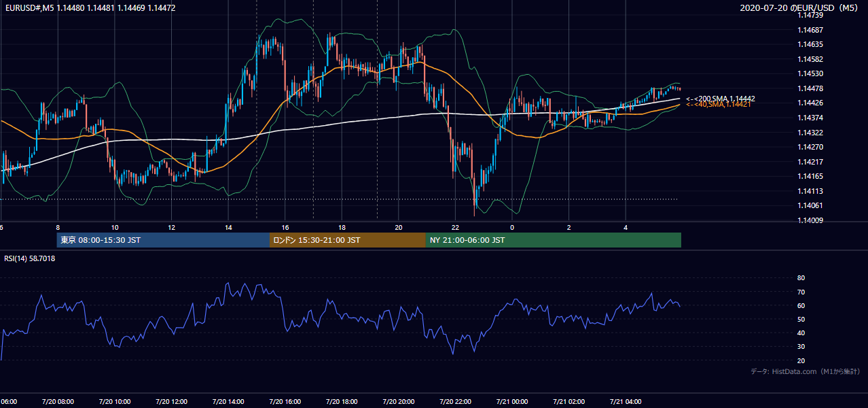Click price level 1.14426 on the axis
868x408 pixels.
(x=810, y=103)
